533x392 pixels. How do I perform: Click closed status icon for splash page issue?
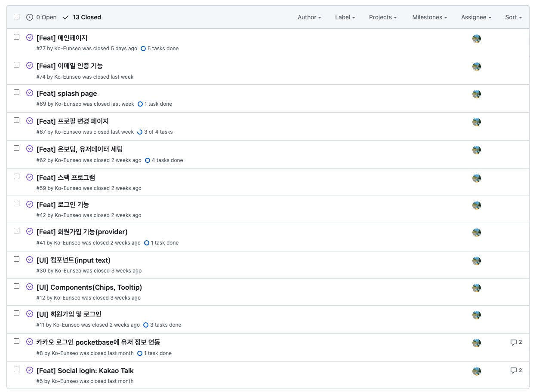coord(30,93)
